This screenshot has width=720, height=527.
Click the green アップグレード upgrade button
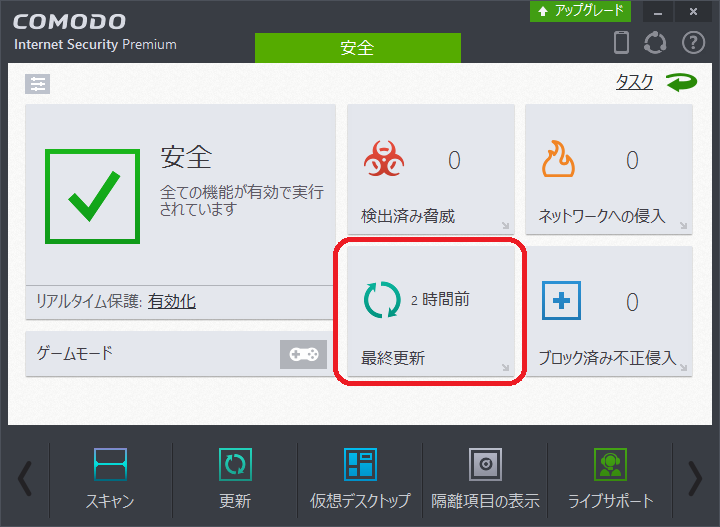point(580,11)
